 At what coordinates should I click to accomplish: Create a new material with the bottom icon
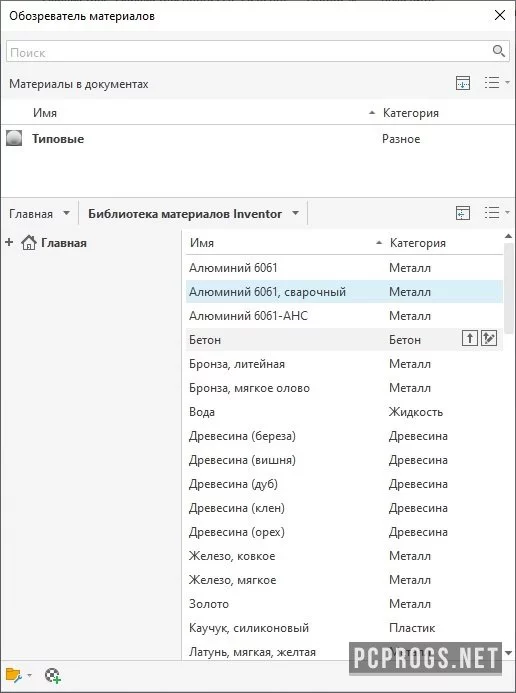[53, 676]
